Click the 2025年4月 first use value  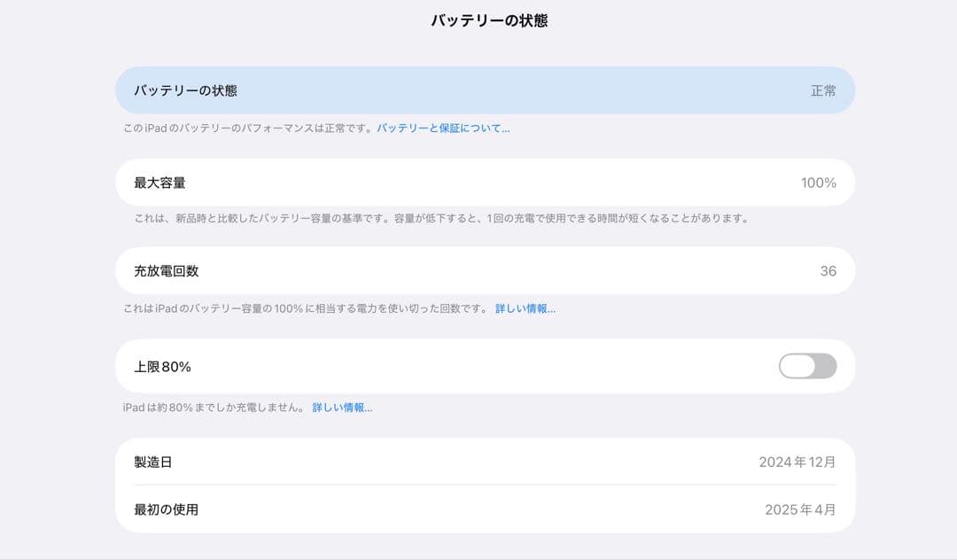click(805, 509)
